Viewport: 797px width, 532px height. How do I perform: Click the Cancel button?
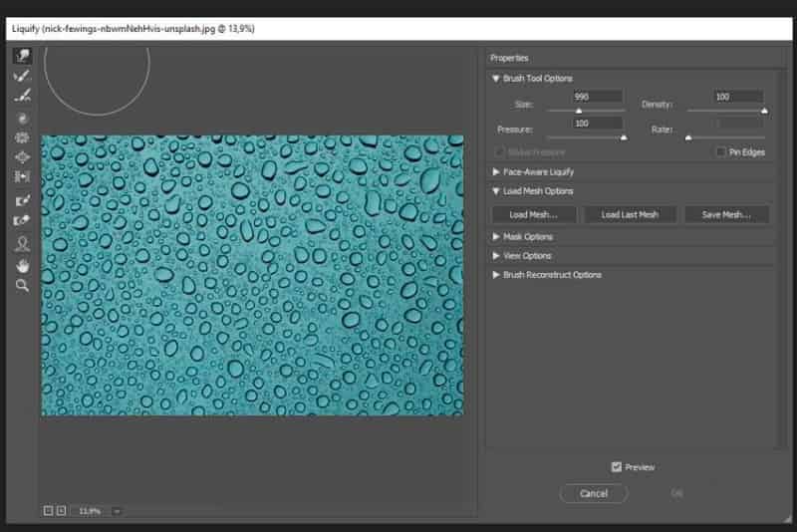click(x=593, y=493)
